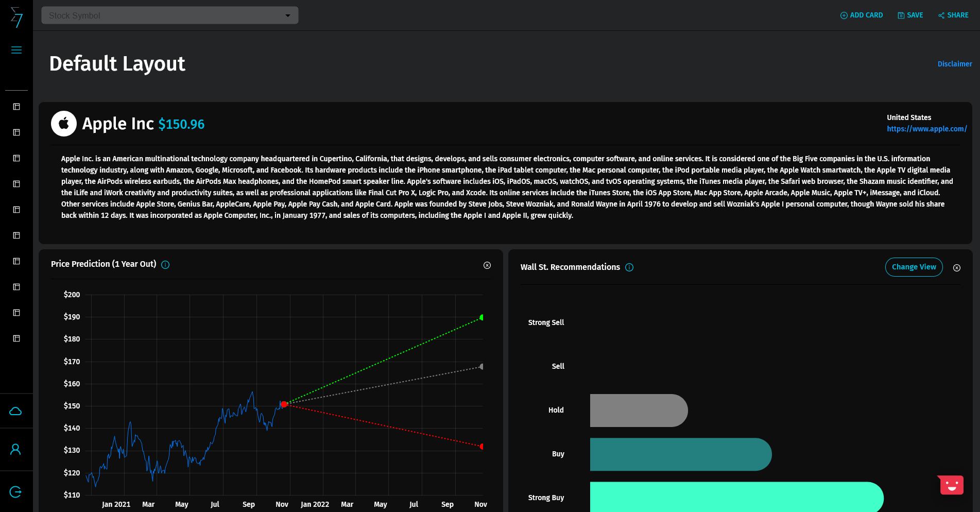Click the SHARE button

pyautogui.click(x=953, y=15)
